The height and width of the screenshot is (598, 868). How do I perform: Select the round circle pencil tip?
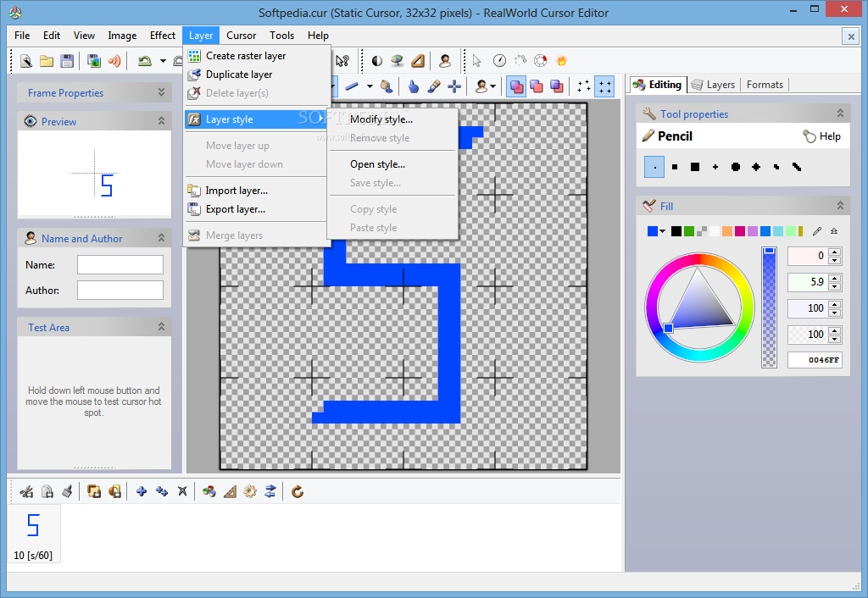point(736,167)
